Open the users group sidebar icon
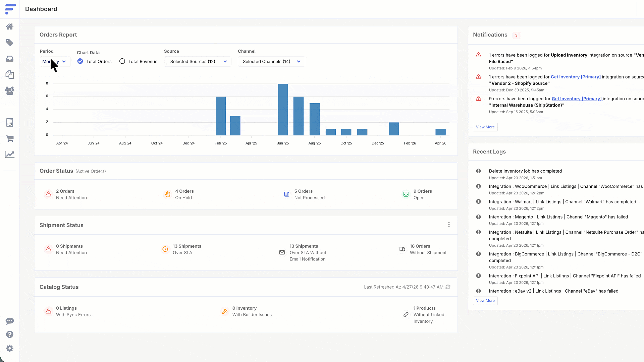The width and height of the screenshot is (644, 362). coord(10,90)
